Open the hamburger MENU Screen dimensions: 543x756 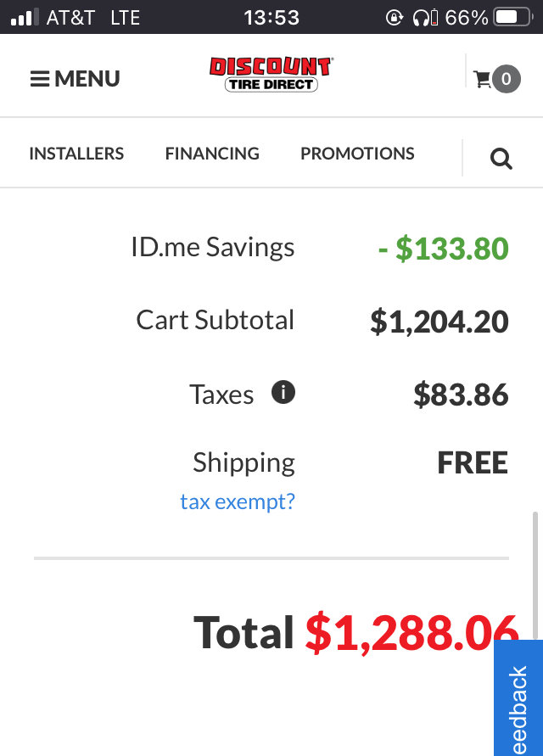tap(75, 79)
